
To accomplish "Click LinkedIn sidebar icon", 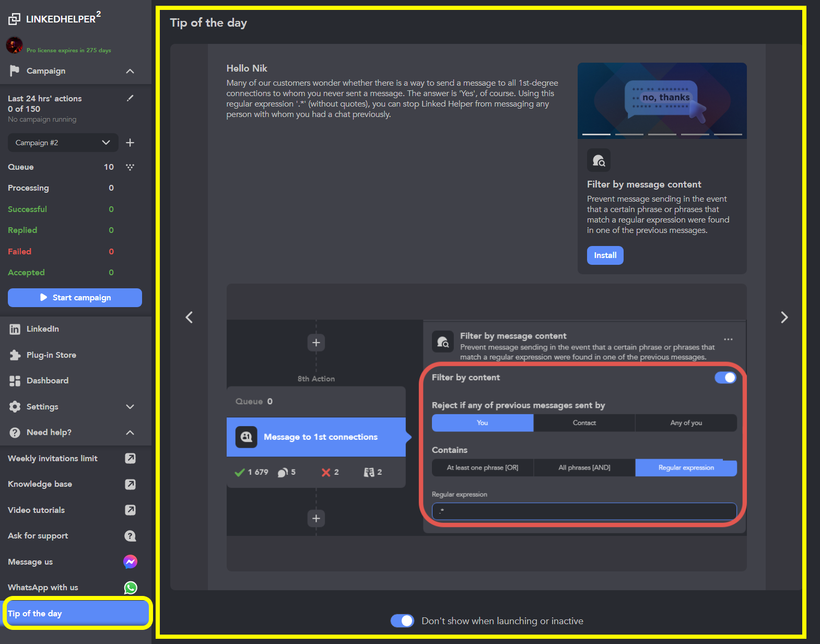I will 15,329.
